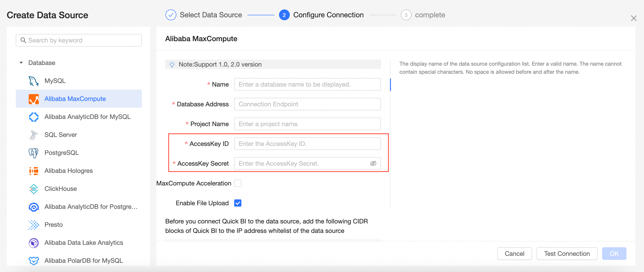Collapse the Database category arrow
This screenshot has width=644, height=272.
point(21,63)
